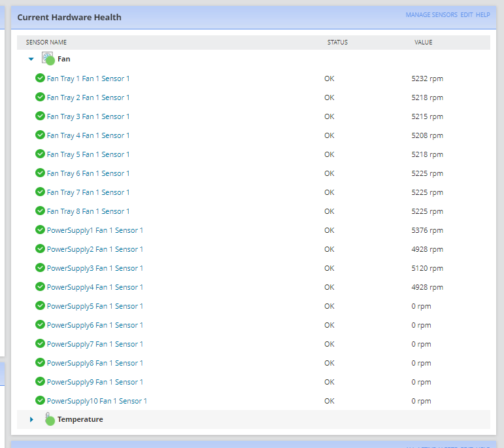The height and width of the screenshot is (448, 504).
Task: Click green status icon for Fan Tray 3
Action: 40,116
